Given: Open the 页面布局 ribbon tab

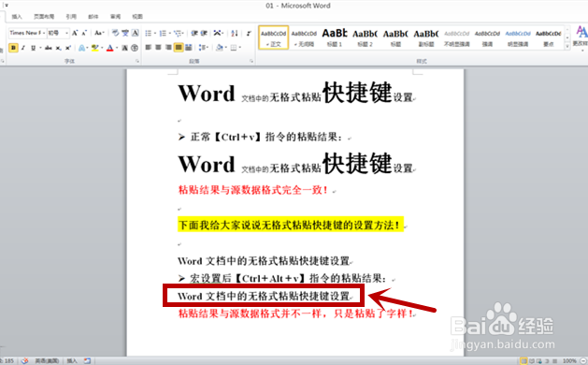Looking at the screenshot, I should pyautogui.click(x=44, y=17).
